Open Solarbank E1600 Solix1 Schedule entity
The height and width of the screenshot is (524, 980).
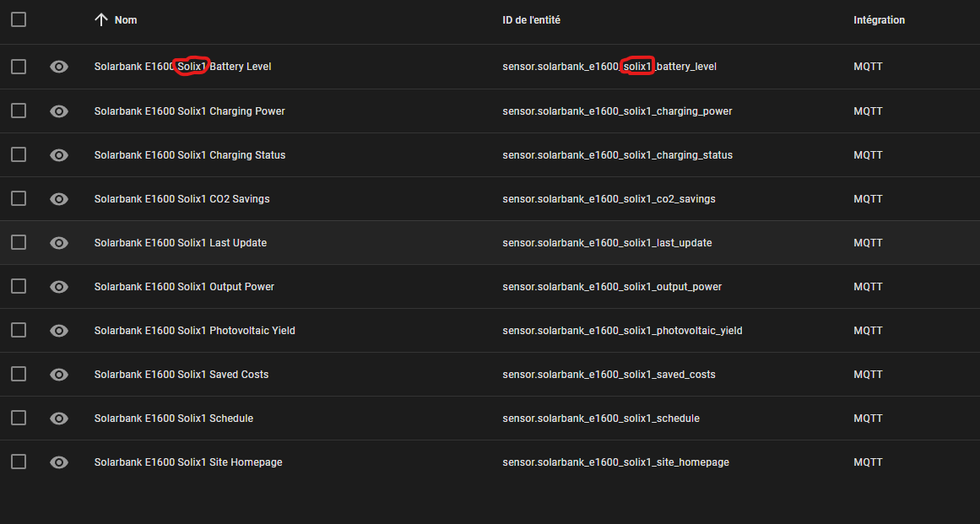click(174, 419)
